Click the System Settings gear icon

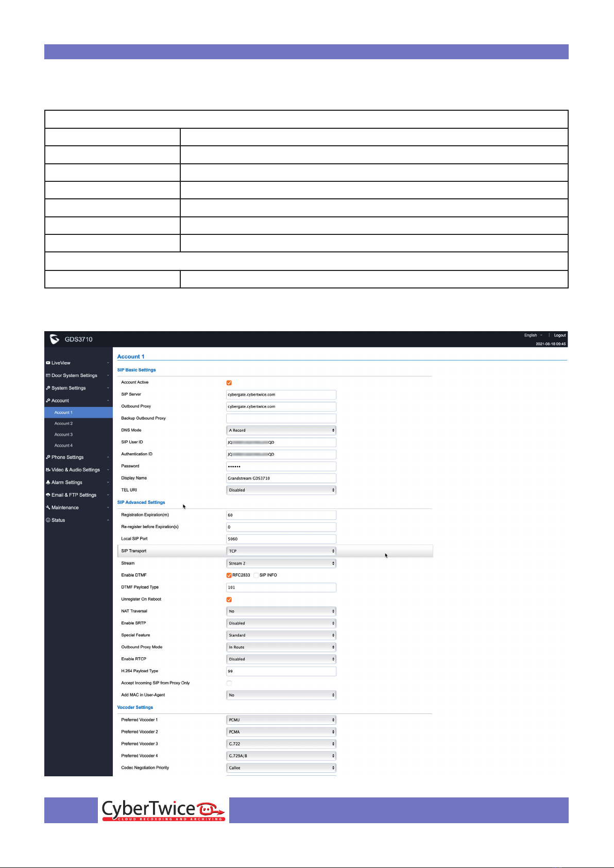coord(48,388)
